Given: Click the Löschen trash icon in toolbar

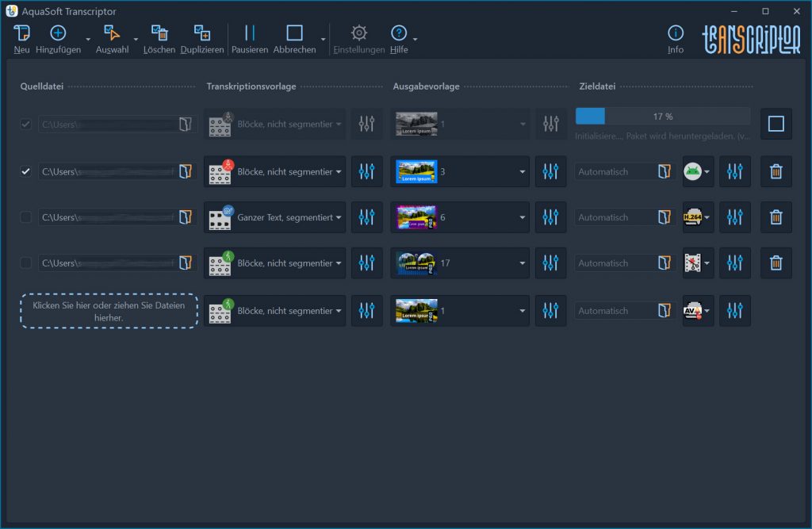Looking at the screenshot, I should pyautogui.click(x=159, y=34).
